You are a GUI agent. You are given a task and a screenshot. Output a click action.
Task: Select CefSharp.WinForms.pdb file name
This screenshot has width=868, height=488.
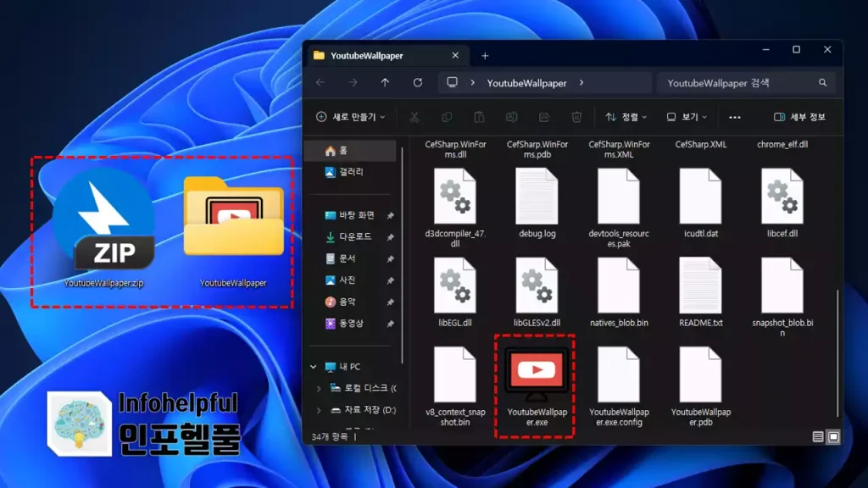[x=537, y=149]
